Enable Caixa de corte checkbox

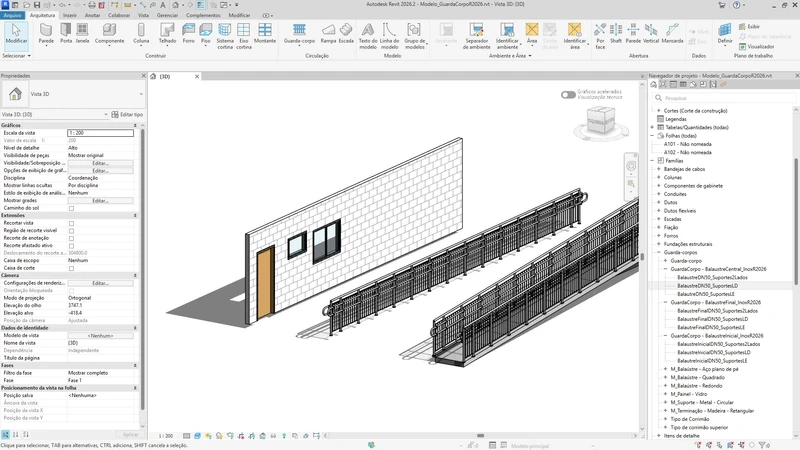coord(71,268)
